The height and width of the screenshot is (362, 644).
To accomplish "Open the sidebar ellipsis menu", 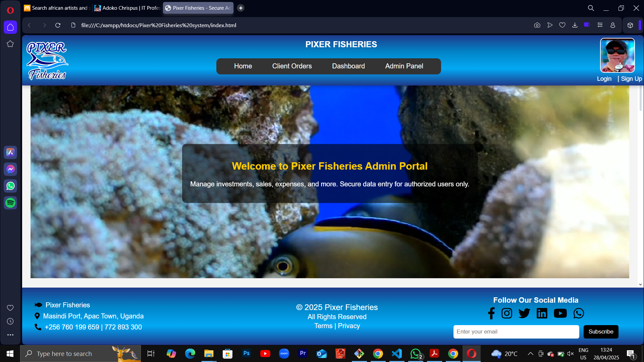I will coord(10,335).
